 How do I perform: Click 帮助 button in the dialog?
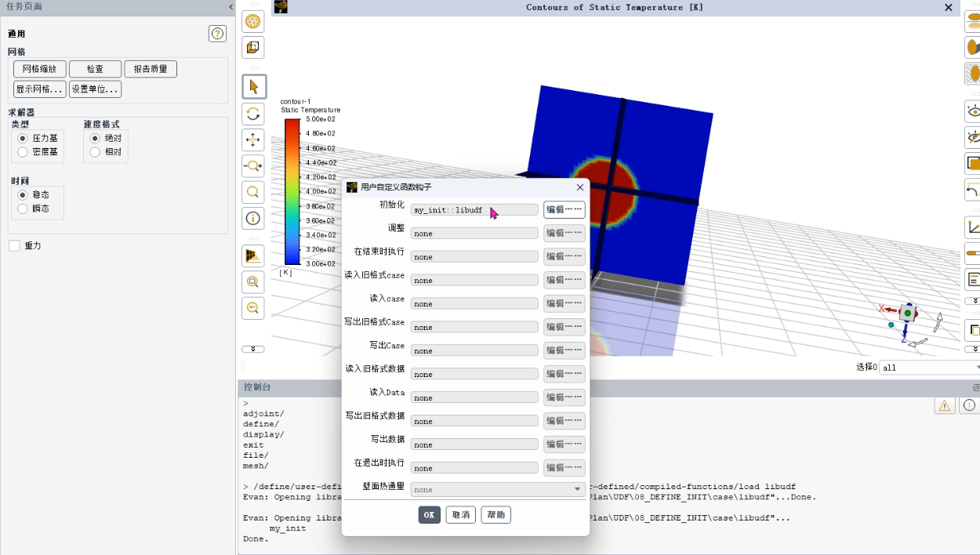496,515
